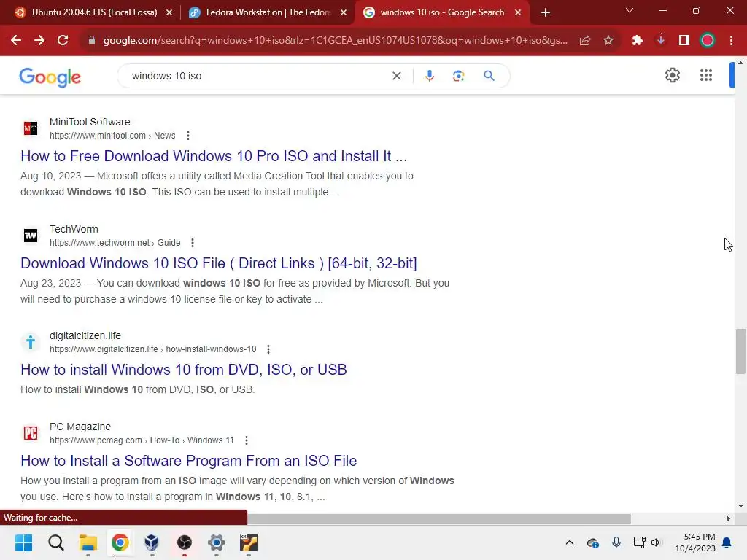Click the TechWorm favicon
Screen dimensions: 747x560
click(x=31, y=236)
